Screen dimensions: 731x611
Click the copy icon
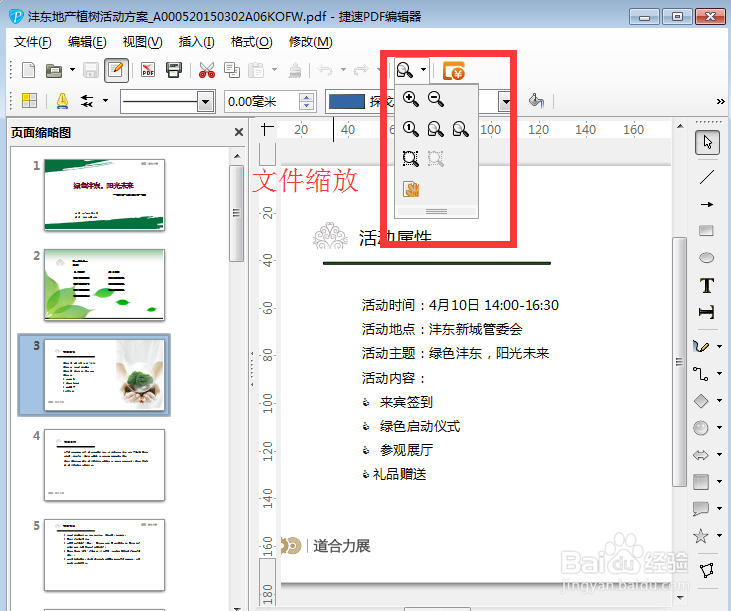pyautogui.click(x=232, y=70)
